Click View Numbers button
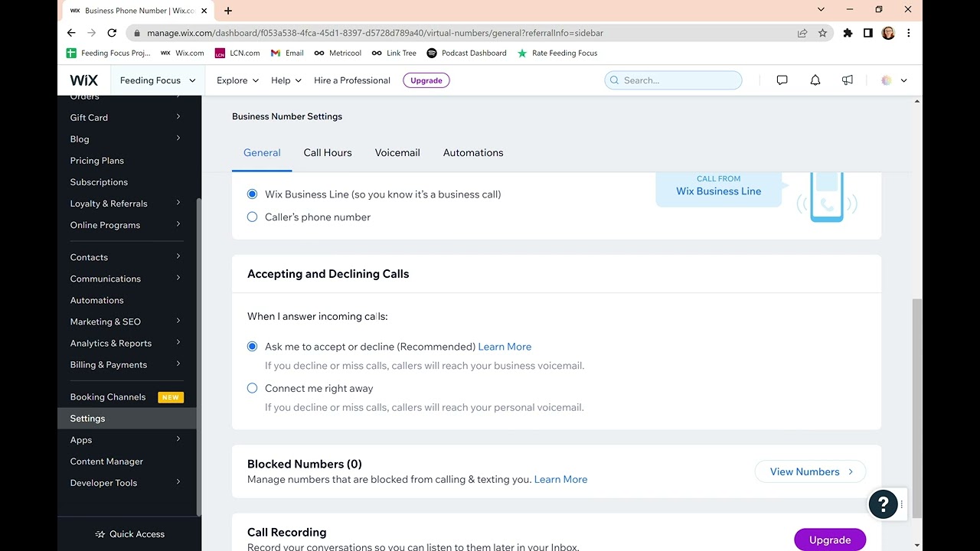 coord(810,471)
